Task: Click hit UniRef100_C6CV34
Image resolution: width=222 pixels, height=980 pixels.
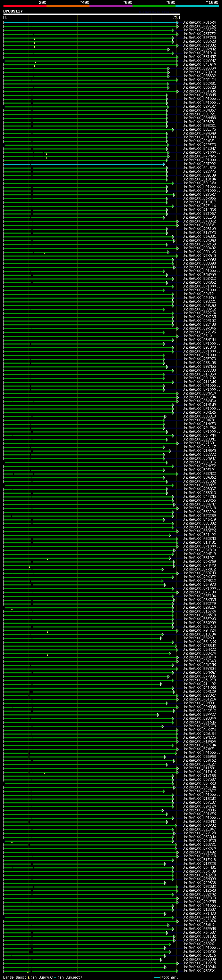Action: click(x=199, y=397)
